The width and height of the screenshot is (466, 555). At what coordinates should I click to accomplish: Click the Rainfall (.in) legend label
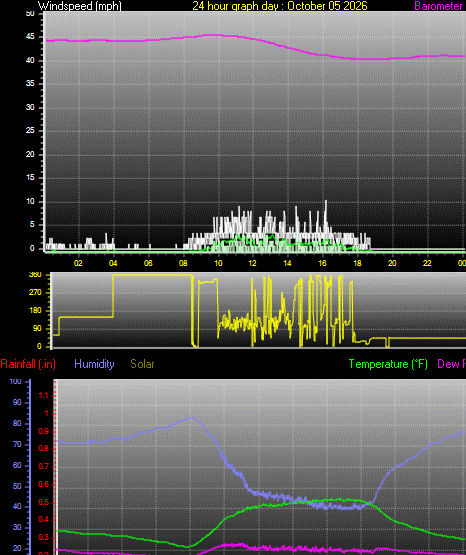[x=28, y=364]
